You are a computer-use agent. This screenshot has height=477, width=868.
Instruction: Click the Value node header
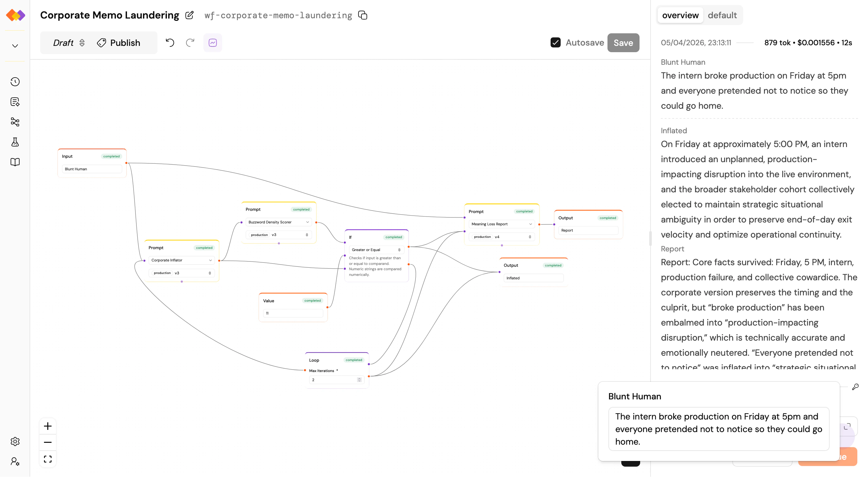293,301
